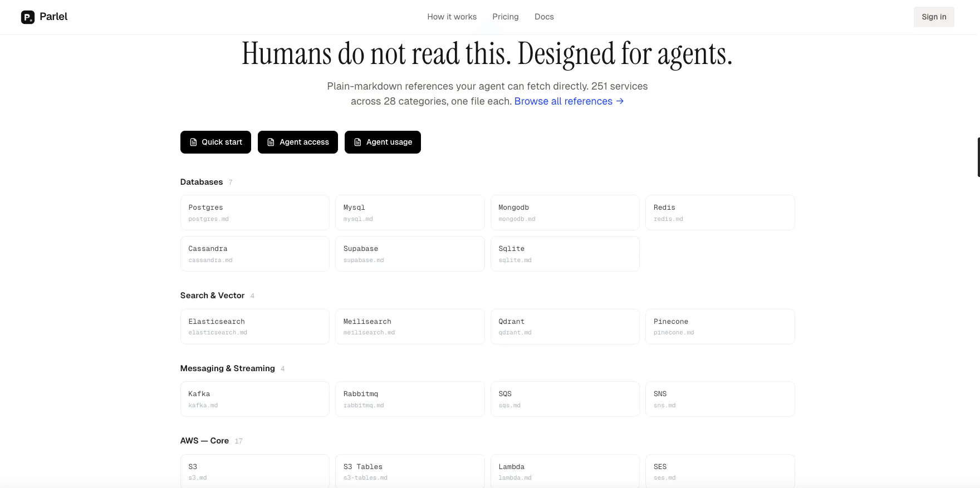Image resolution: width=980 pixels, height=488 pixels.
Task: Open the Mongodb reference card
Action: (x=565, y=213)
